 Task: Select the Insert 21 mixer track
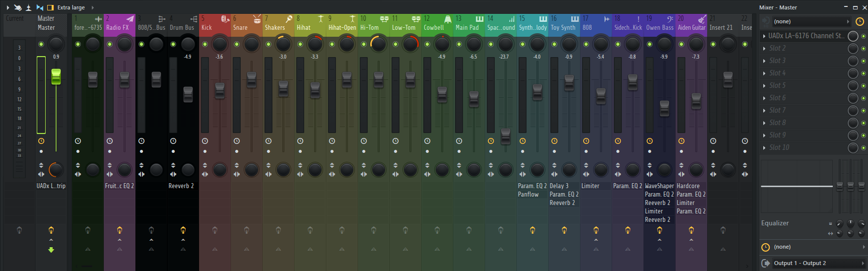(723, 23)
